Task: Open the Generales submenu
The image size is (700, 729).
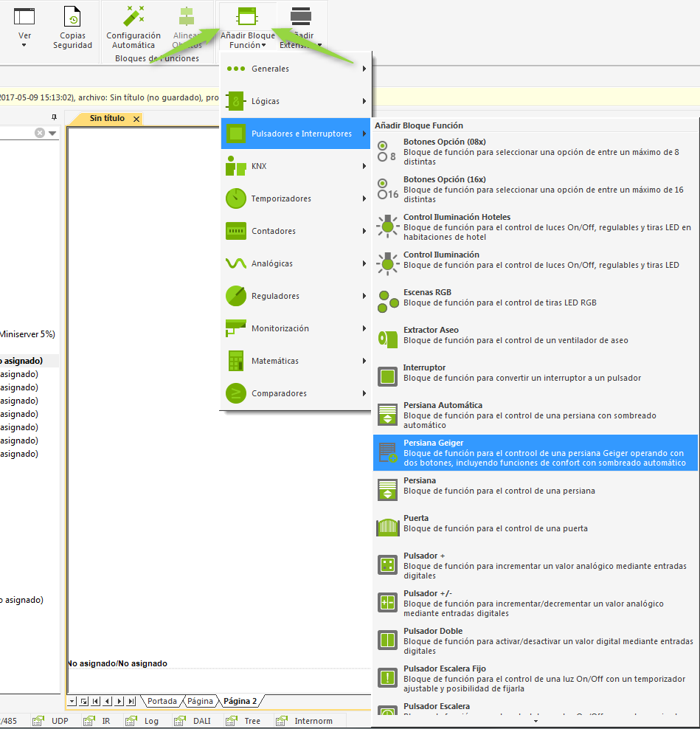Action: click(295, 69)
